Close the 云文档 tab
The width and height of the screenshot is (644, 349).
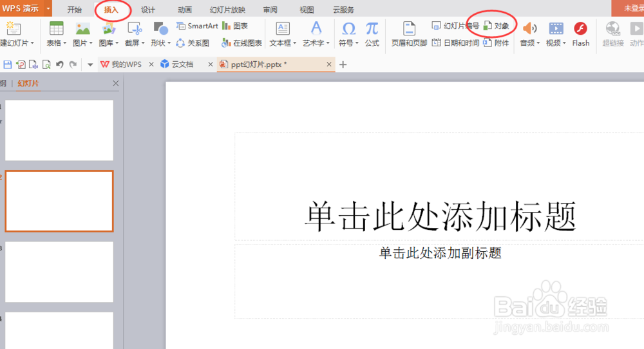(211, 64)
